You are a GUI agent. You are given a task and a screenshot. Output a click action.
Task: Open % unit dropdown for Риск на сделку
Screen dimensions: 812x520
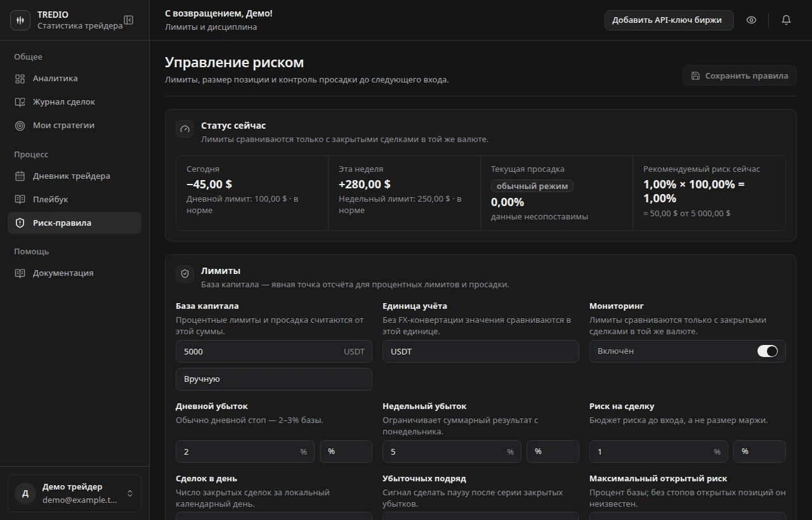pos(759,452)
